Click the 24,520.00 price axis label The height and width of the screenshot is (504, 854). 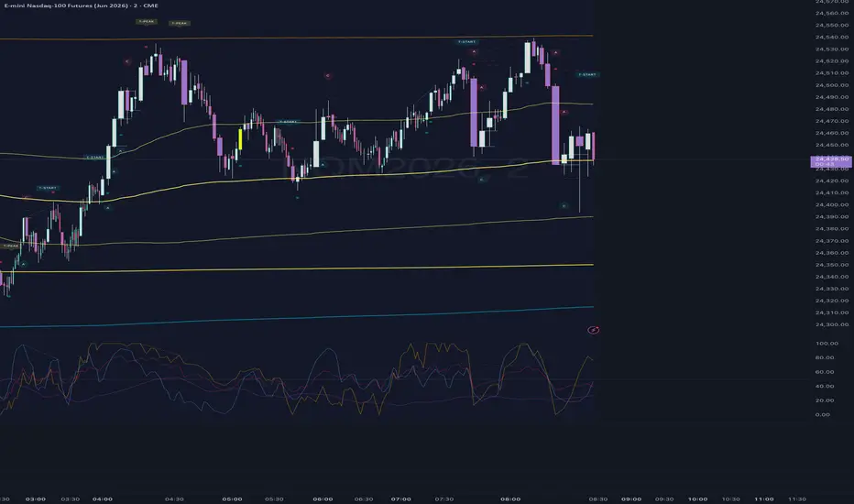(832, 61)
